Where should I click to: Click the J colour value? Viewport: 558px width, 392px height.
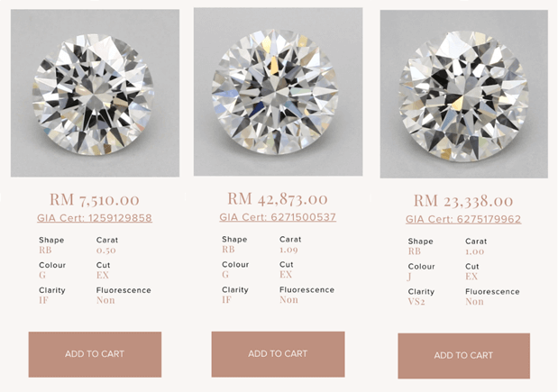click(409, 277)
